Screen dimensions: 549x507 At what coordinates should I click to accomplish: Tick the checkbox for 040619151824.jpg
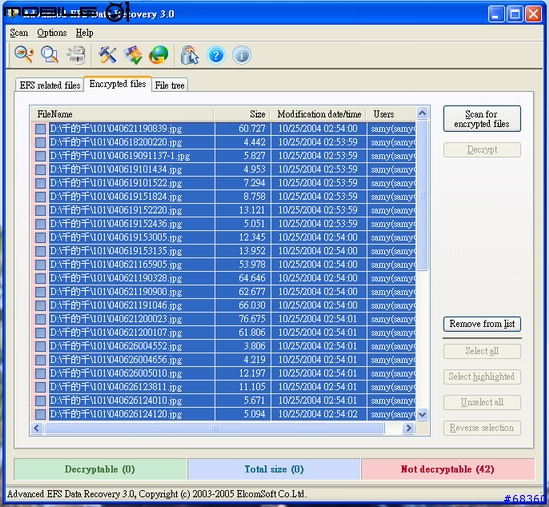click(40, 197)
